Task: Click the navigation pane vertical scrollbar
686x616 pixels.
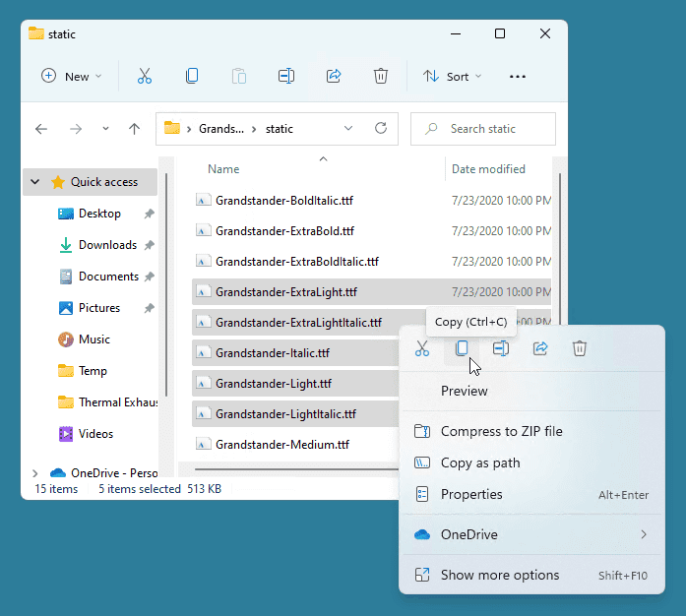Action: coord(166,284)
